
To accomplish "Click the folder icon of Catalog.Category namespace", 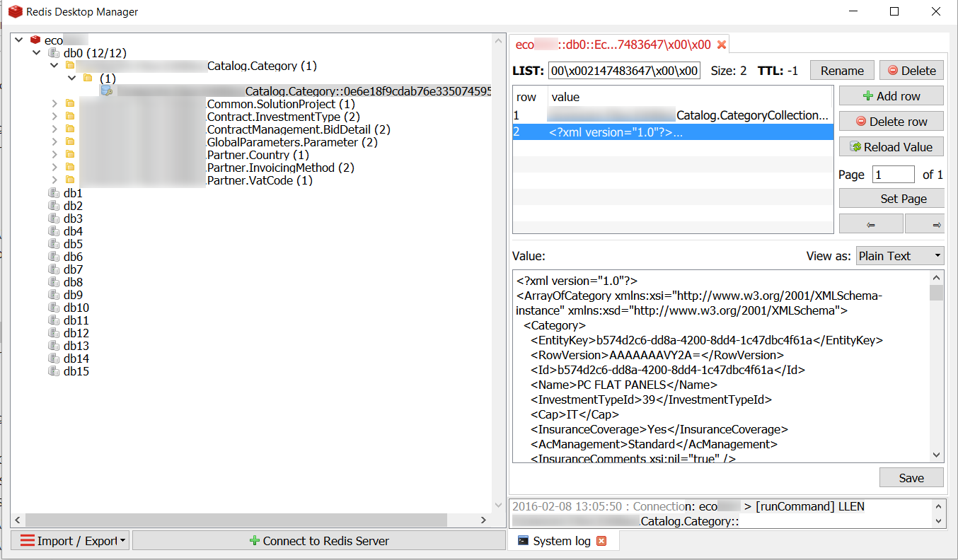I will [x=70, y=66].
